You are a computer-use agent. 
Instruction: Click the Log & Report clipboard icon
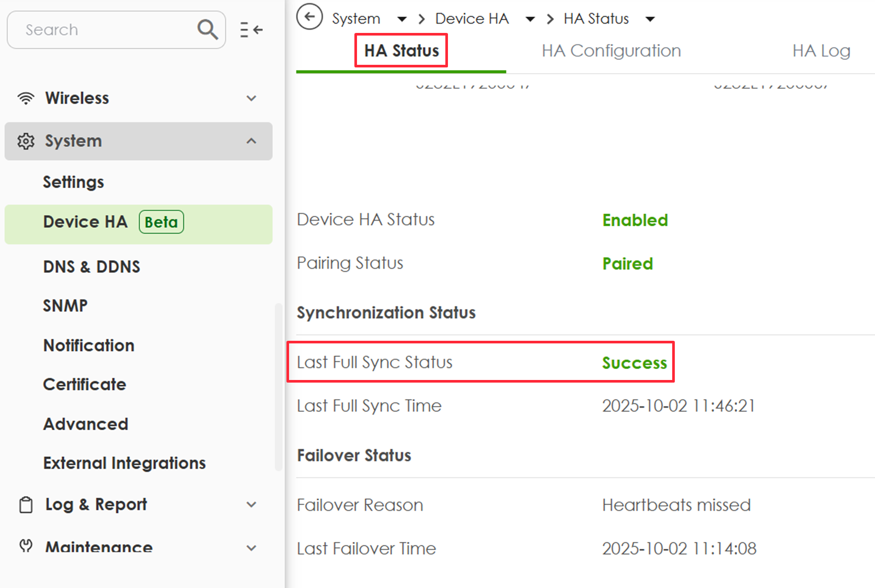(x=26, y=505)
